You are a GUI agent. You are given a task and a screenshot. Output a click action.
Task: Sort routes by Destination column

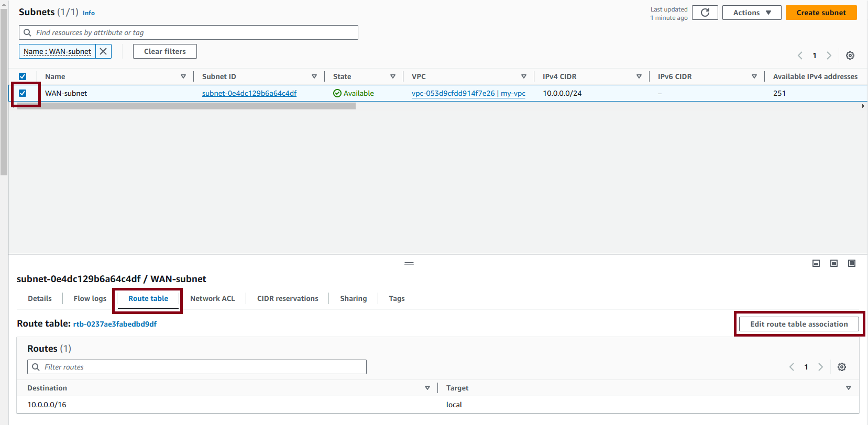click(x=427, y=388)
